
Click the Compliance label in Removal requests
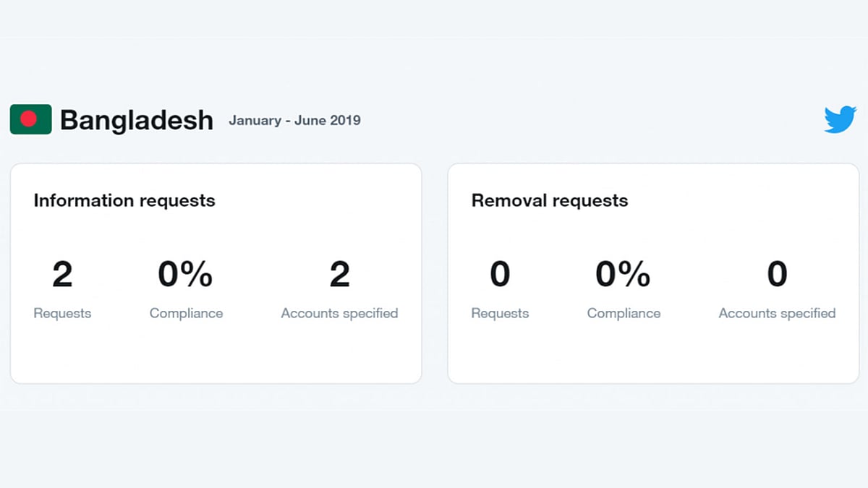pyautogui.click(x=624, y=313)
